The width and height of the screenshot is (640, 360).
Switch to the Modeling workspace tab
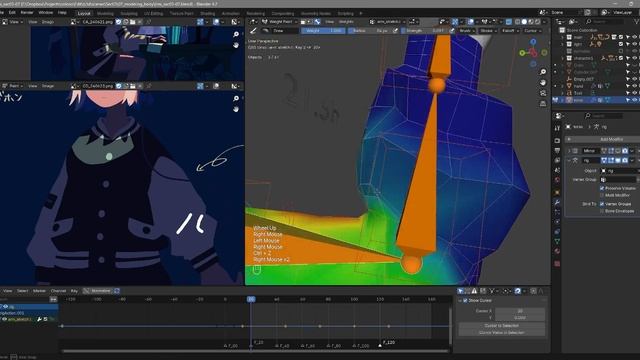pos(105,13)
